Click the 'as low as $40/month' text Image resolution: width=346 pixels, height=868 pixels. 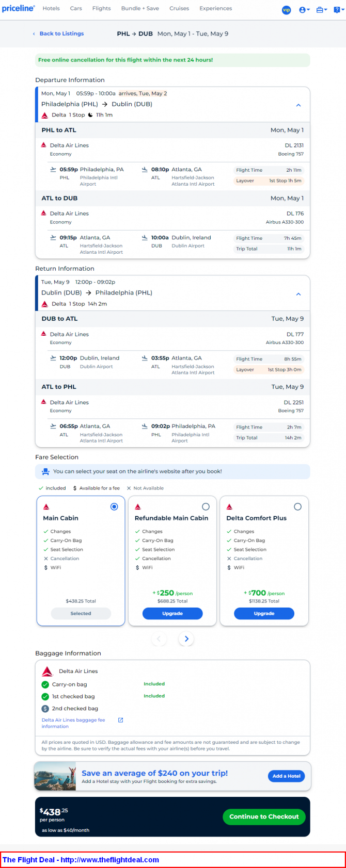66,830
